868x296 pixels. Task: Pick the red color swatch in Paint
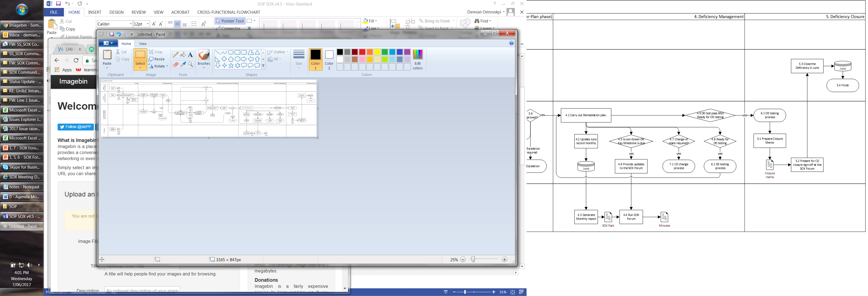(x=362, y=52)
